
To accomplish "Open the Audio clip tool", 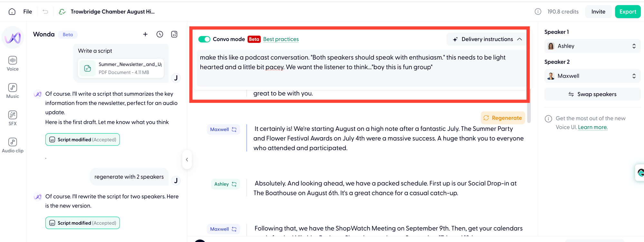I will (x=13, y=145).
